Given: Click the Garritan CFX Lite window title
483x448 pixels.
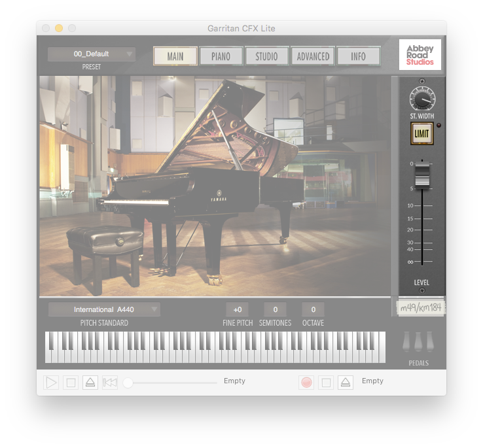Looking at the screenshot, I should [x=241, y=28].
